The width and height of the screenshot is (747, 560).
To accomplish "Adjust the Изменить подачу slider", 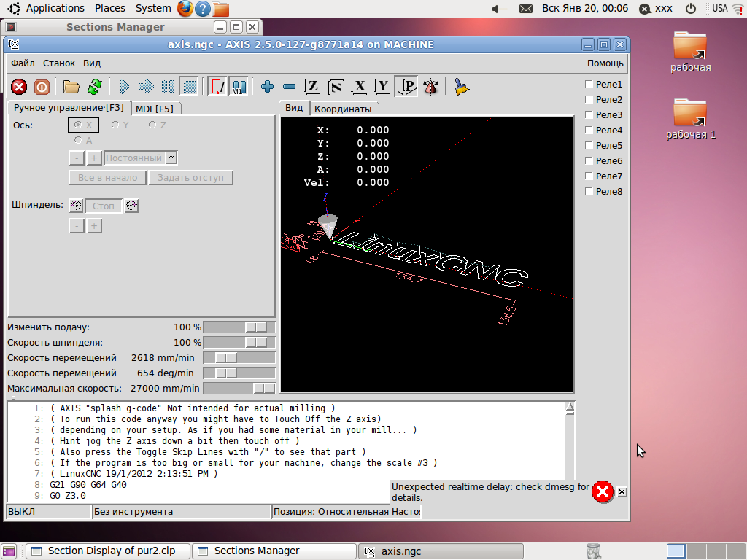I will tap(239, 327).
